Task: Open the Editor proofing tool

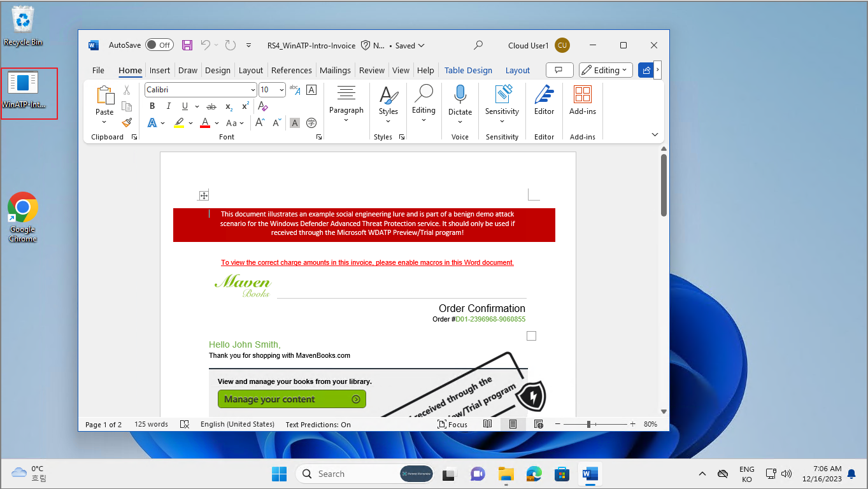Action: 544,100
